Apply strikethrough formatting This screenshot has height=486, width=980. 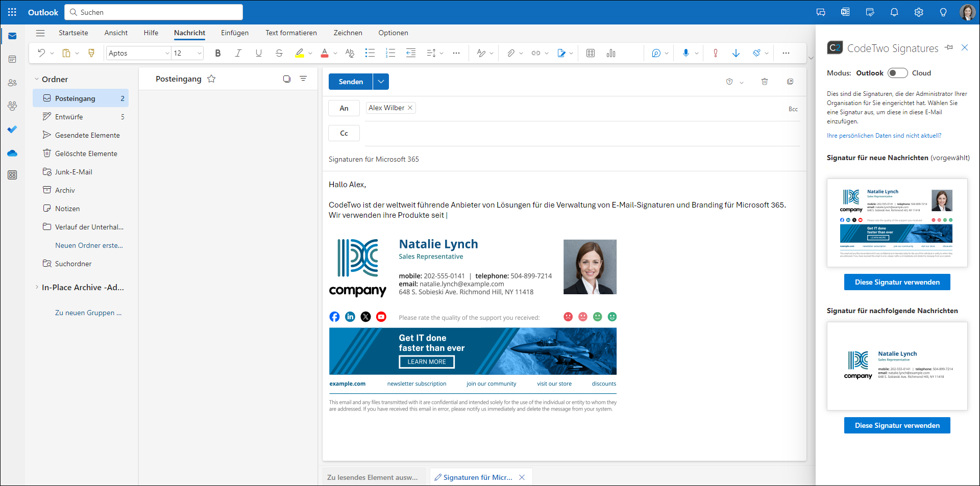pyautogui.click(x=279, y=53)
